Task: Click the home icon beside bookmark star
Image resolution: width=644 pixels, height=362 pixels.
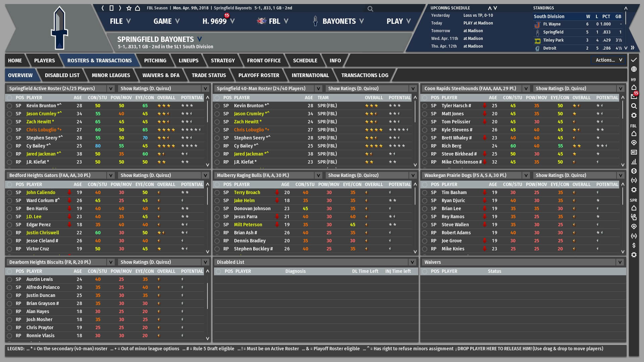Action: coord(138,8)
